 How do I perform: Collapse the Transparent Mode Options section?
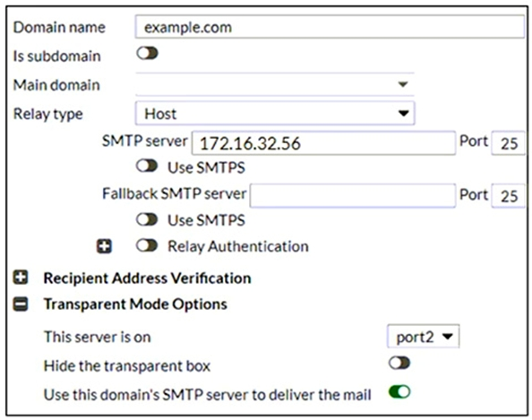[x=21, y=304]
